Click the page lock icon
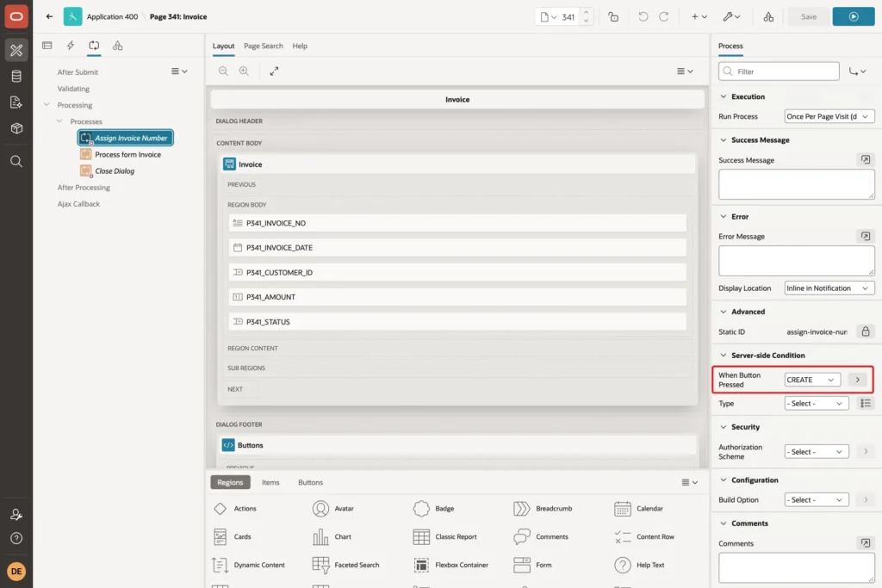The width and height of the screenshot is (882, 588). pos(613,17)
